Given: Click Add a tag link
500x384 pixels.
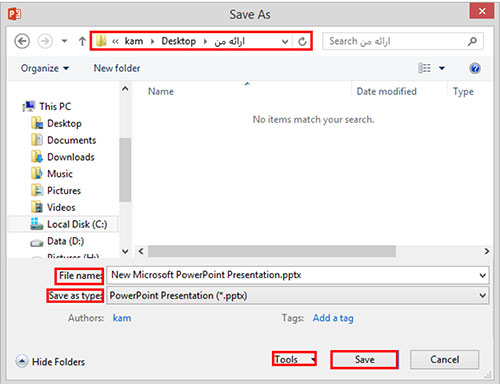Looking at the screenshot, I should coord(333,318).
